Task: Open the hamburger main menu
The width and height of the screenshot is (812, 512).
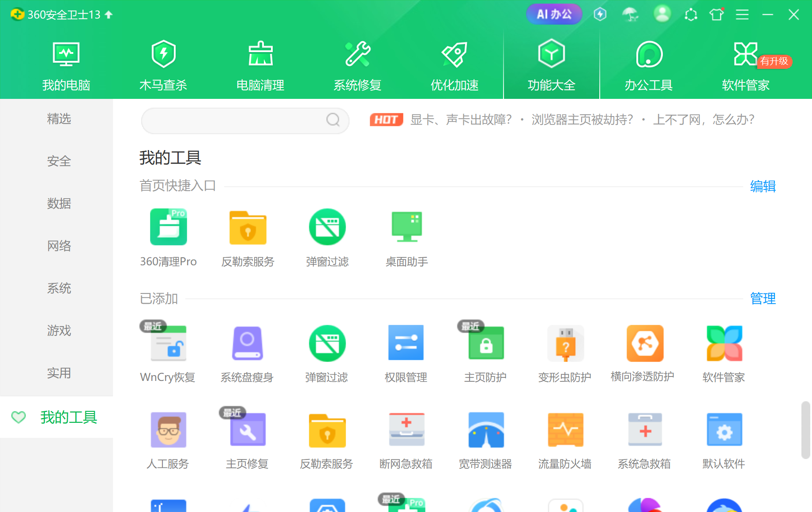Action: point(742,15)
